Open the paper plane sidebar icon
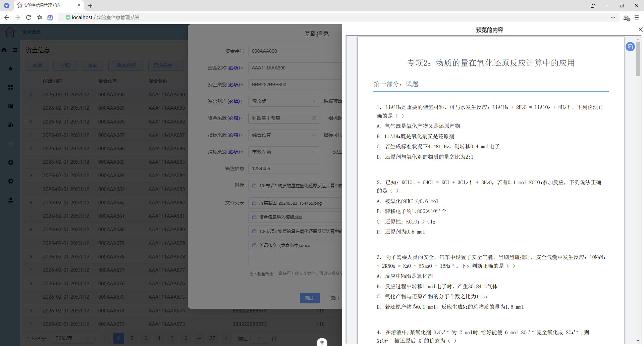Image resolution: width=644 pixels, height=346 pixels. point(11,144)
